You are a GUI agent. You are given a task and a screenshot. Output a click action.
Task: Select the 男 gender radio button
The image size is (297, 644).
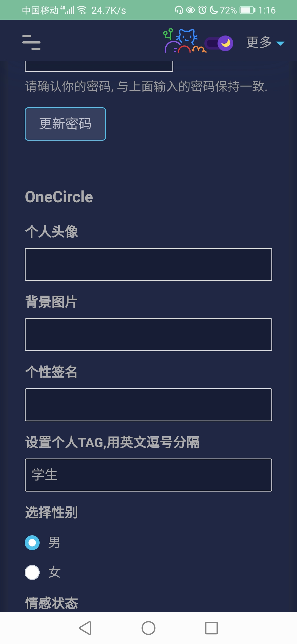32,543
